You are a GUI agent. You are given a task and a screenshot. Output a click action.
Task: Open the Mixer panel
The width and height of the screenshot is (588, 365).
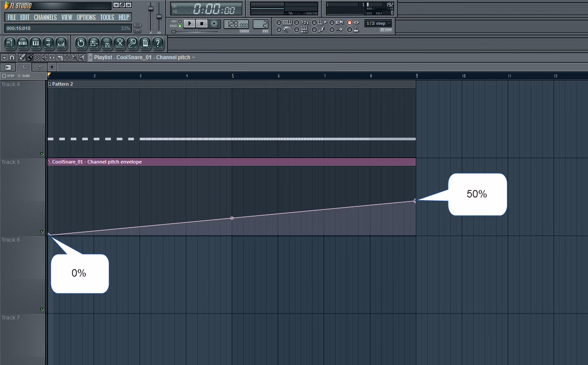coord(61,43)
